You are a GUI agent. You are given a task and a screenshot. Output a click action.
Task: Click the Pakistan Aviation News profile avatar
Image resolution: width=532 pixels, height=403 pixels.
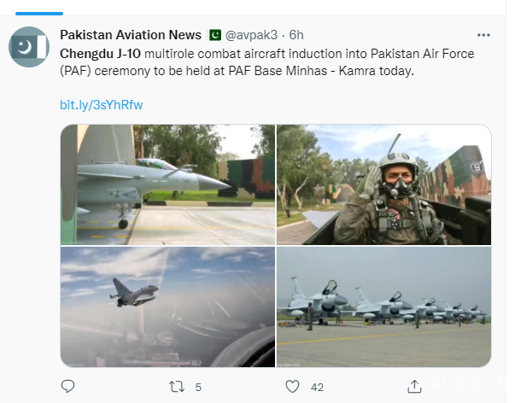coord(28,47)
